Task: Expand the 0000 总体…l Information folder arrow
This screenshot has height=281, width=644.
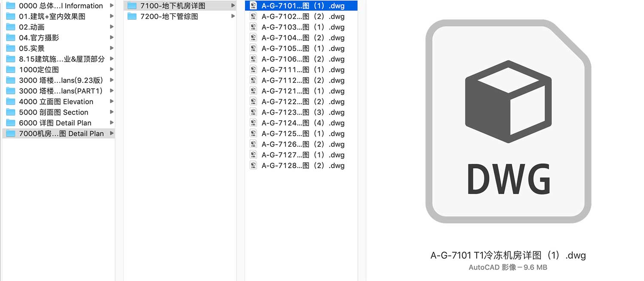Action: (x=112, y=6)
